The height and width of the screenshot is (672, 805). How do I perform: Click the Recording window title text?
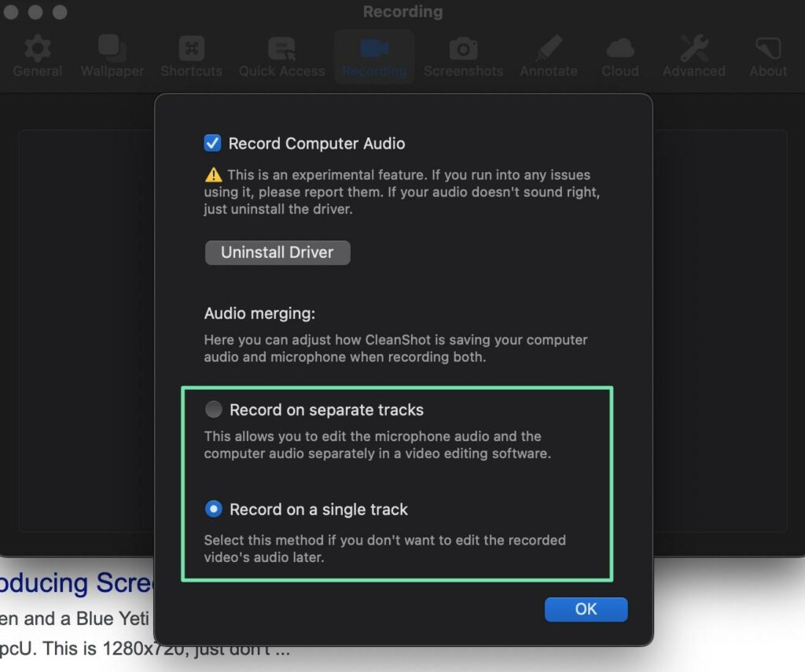coord(402,13)
